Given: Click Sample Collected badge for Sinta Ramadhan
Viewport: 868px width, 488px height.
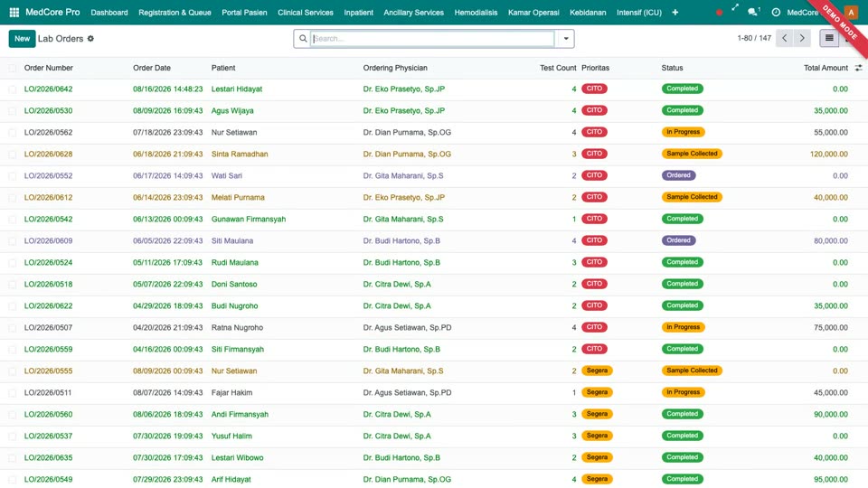Looking at the screenshot, I should tap(692, 154).
